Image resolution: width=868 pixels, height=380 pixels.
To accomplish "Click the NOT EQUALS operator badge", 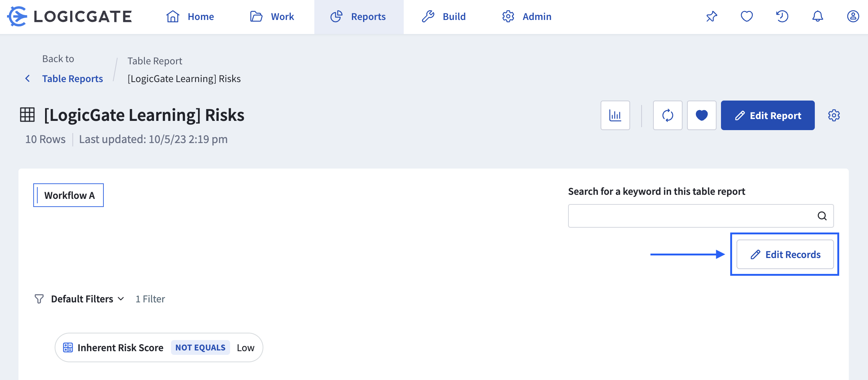I will click(x=200, y=347).
